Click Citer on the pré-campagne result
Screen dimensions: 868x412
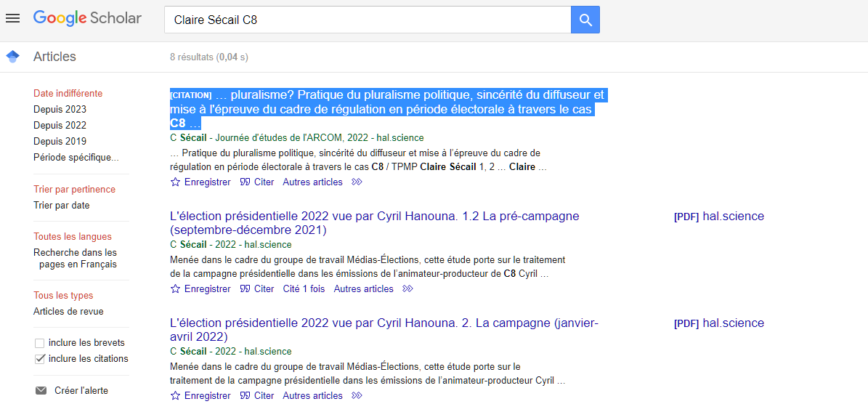pyautogui.click(x=264, y=288)
